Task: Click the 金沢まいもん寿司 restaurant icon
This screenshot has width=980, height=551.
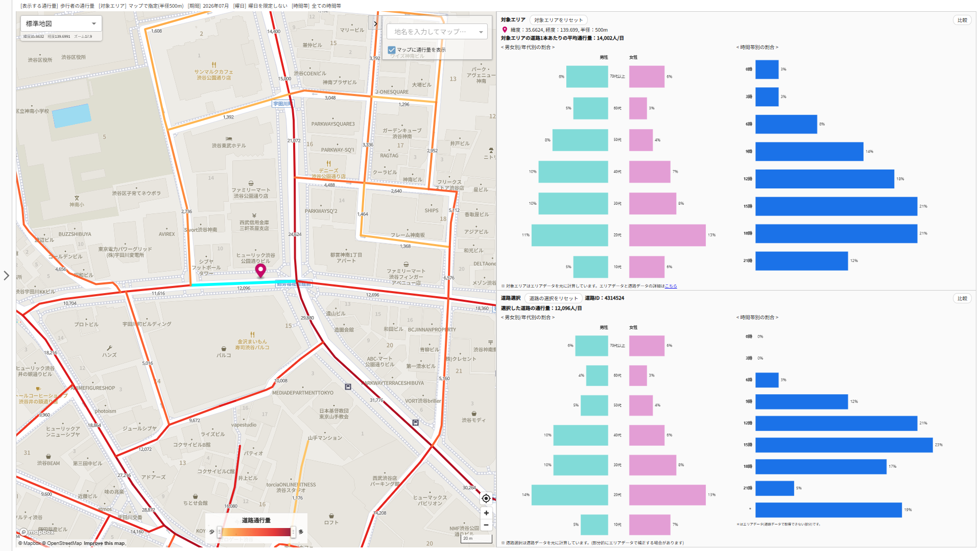Action: (252, 335)
